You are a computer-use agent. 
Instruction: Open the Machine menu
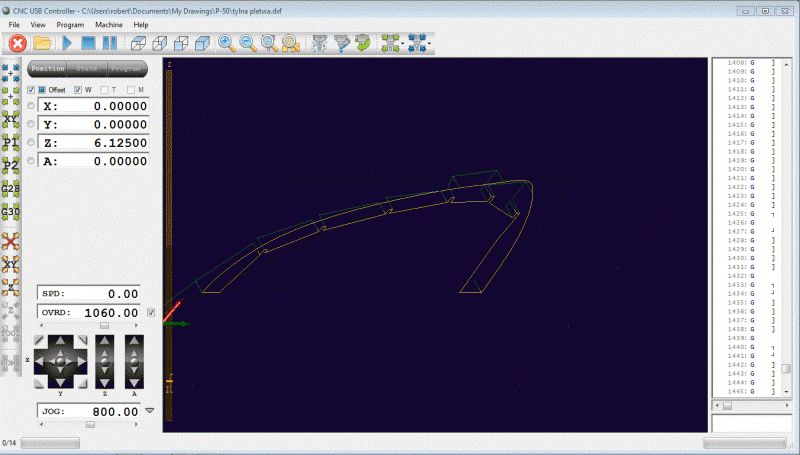(108, 23)
